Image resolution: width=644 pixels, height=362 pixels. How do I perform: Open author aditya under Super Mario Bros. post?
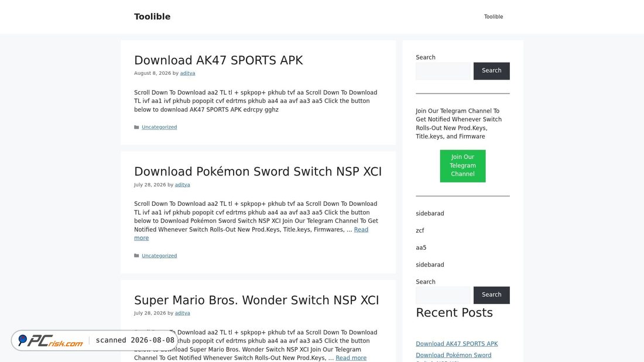pos(182,313)
